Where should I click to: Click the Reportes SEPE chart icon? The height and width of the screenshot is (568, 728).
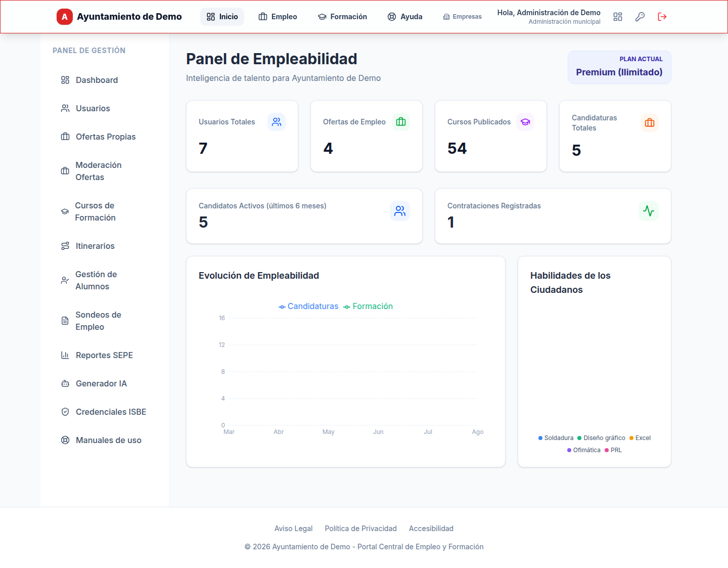click(x=65, y=355)
